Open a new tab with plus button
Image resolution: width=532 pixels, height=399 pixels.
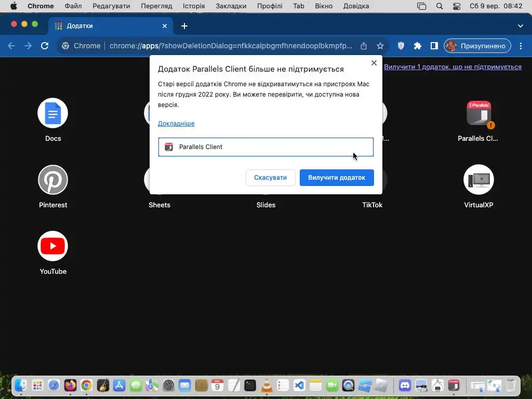coord(184,26)
